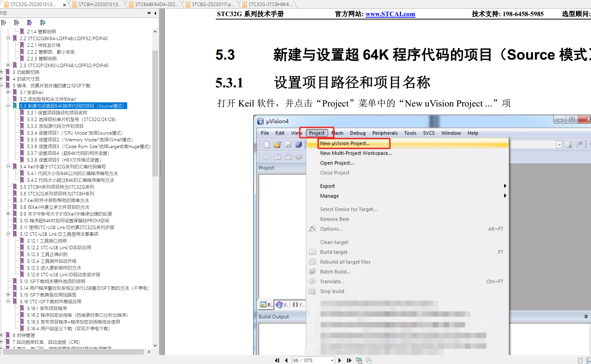Click the bookmark icon with green badge
591x364 pixels.
(x=43, y=23)
